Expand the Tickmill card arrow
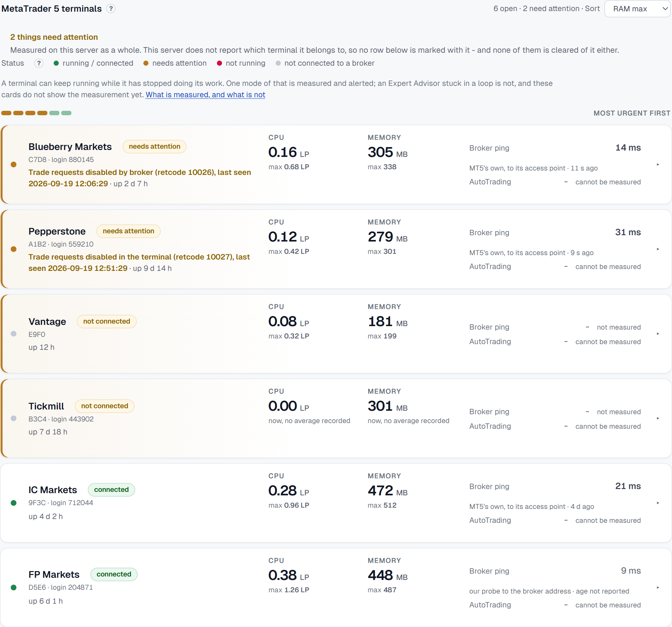Screen dimensions: 672x627 pyautogui.click(x=658, y=418)
